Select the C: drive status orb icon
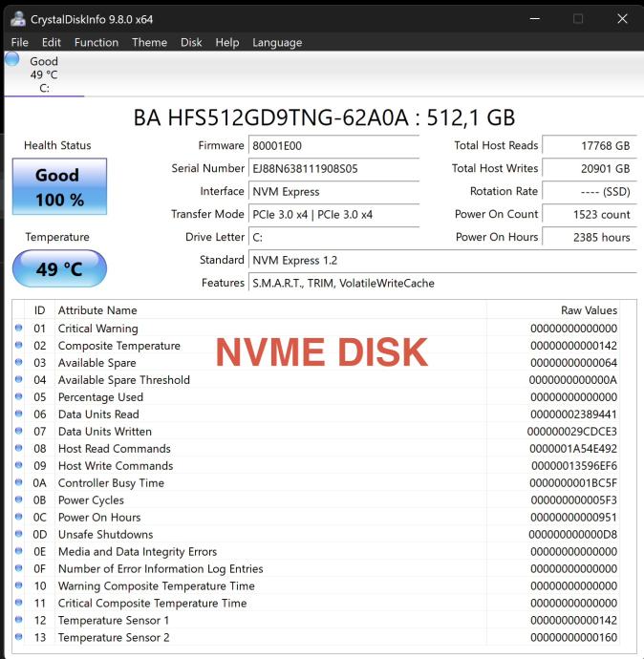 tap(12, 59)
